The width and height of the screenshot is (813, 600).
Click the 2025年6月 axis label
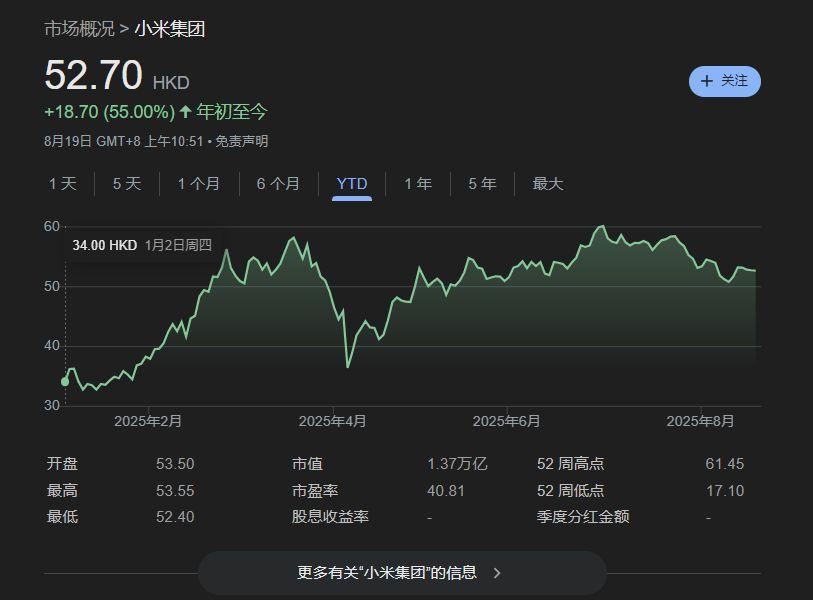506,421
